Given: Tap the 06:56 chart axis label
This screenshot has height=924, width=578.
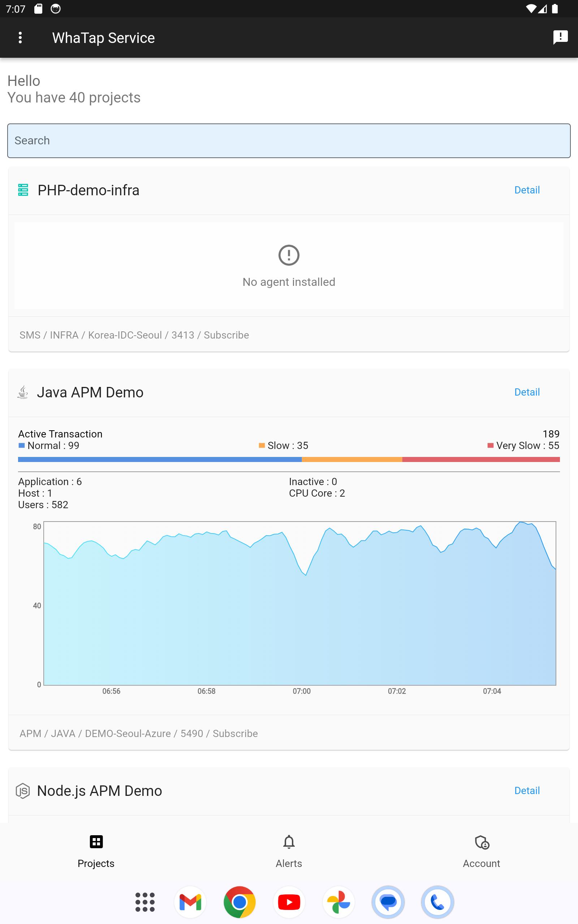Looking at the screenshot, I should click(111, 691).
